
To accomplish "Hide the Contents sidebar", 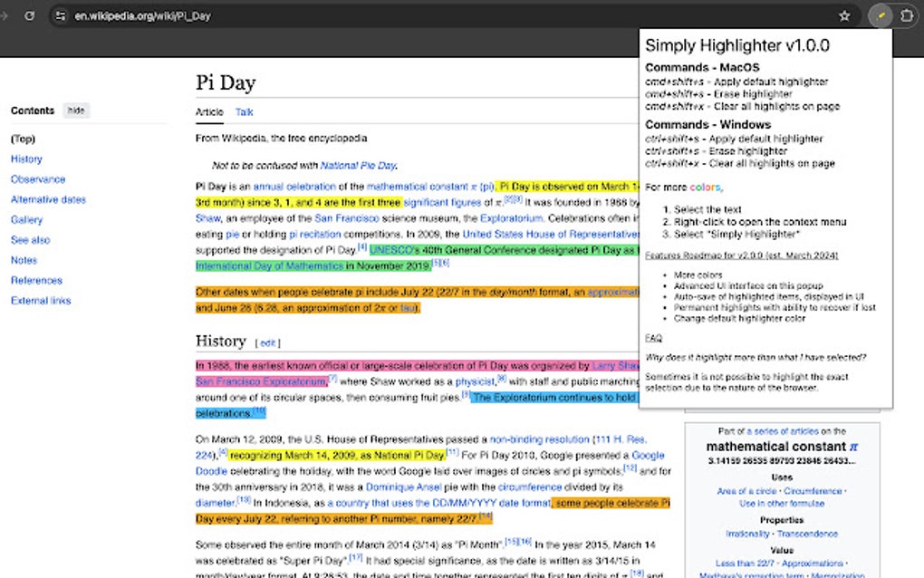I will point(75,110).
